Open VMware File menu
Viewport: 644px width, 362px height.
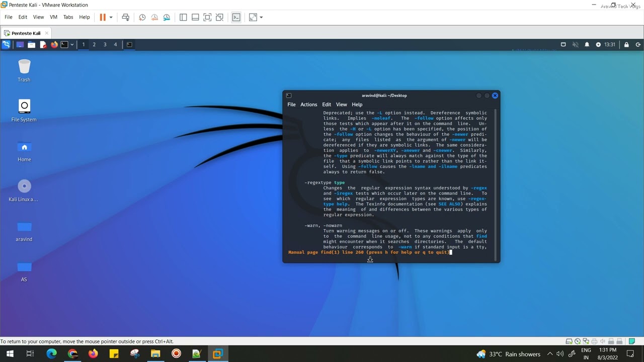9,17
